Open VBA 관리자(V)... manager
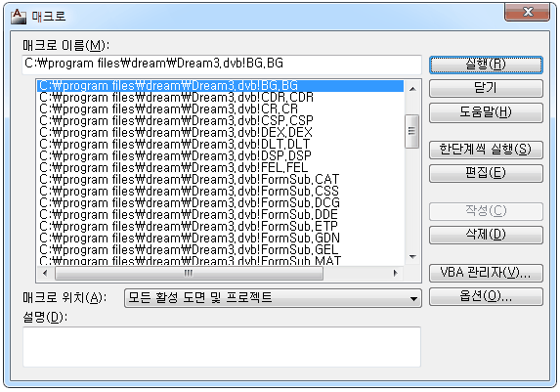 point(486,273)
